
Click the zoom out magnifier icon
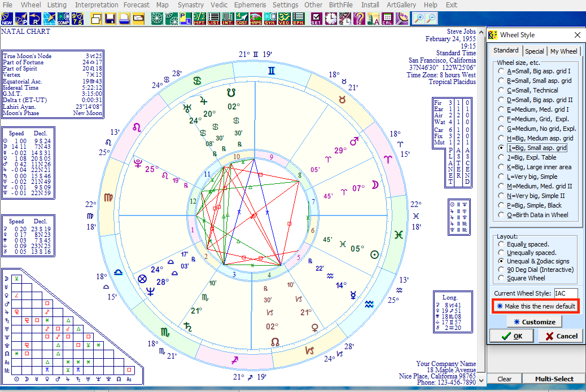click(431, 18)
